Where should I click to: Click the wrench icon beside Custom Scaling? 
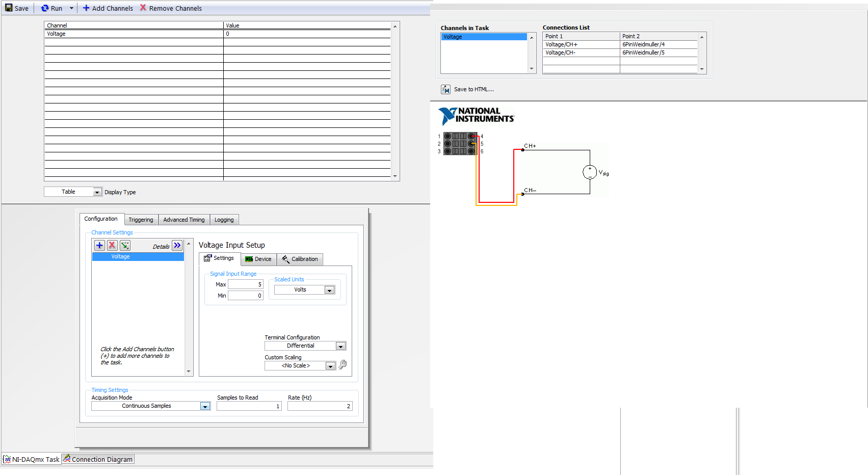click(343, 365)
